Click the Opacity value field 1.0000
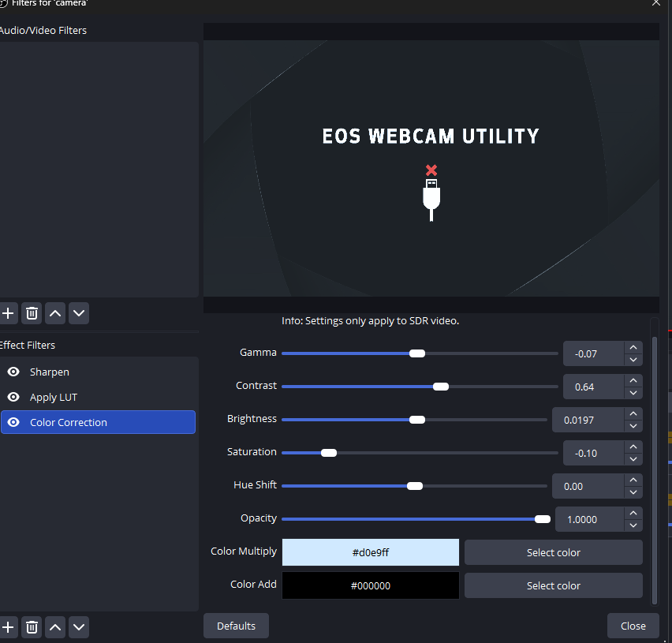Screen dimensions: 672x643 pos(590,519)
